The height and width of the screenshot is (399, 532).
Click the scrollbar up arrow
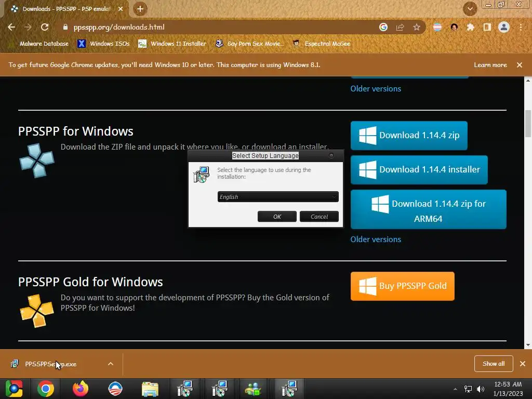click(x=528, y=81)
